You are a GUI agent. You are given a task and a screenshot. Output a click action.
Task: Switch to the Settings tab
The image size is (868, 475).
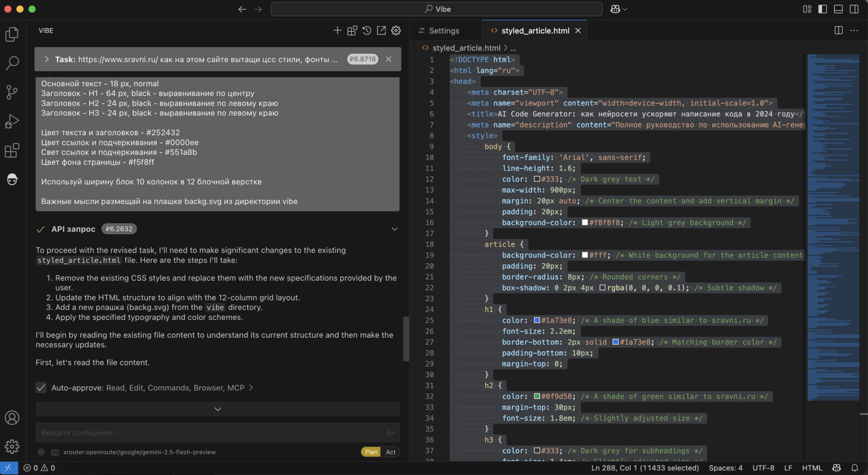tap(445, 30)
